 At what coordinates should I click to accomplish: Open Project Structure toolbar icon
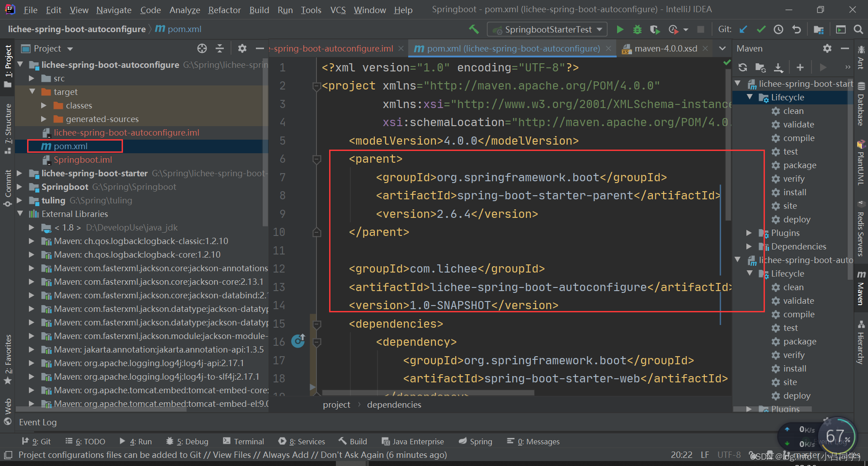tap(819, 29)
